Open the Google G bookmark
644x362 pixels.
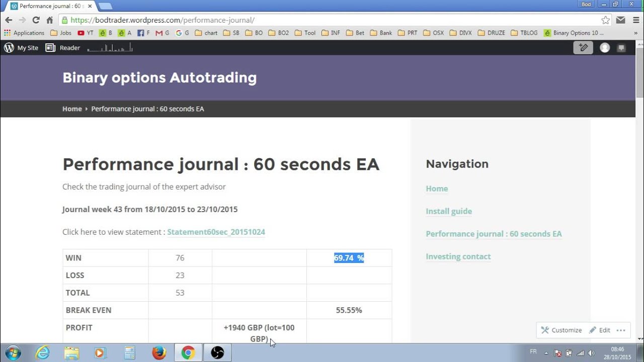click(x=182, y=33)
